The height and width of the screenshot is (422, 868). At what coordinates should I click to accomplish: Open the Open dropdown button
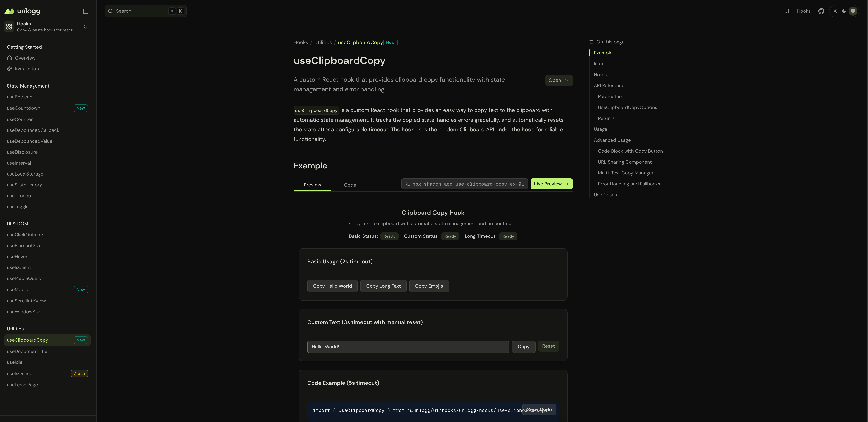pyautogui.click(x=559, y=80)
